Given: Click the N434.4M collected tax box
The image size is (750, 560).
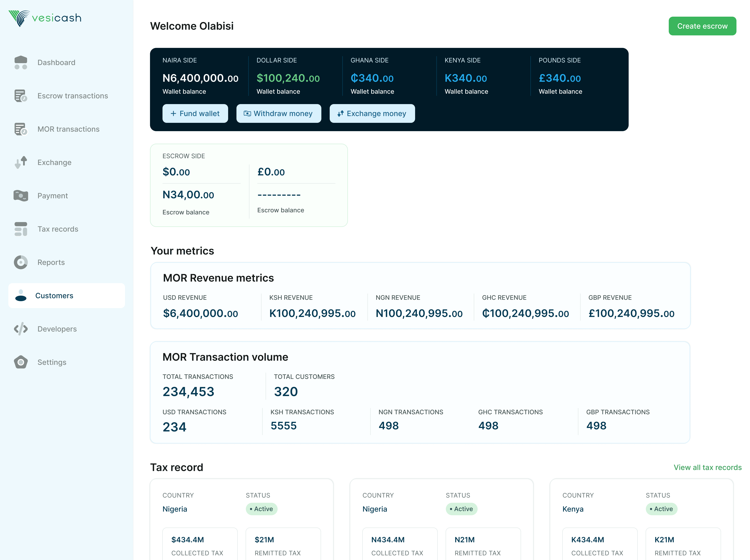Looking at the screenshot, I should pos(400,544).
